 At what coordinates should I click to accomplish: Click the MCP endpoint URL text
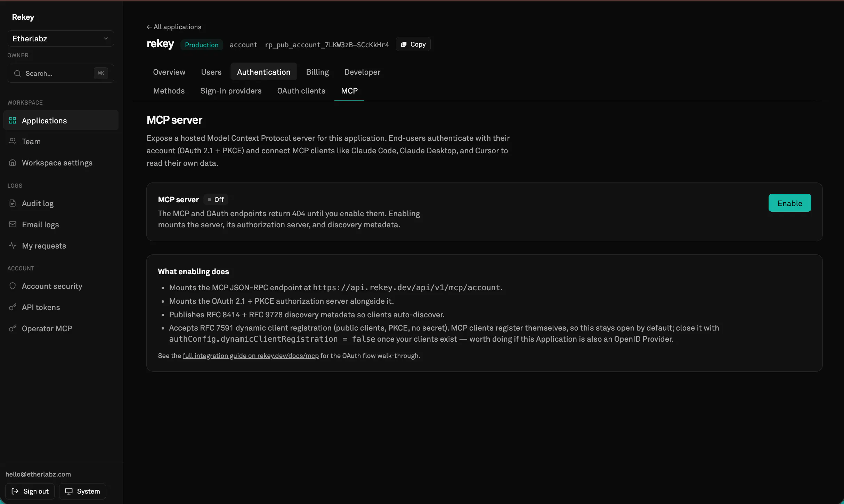pyautogui.click(x=406, y=287)
